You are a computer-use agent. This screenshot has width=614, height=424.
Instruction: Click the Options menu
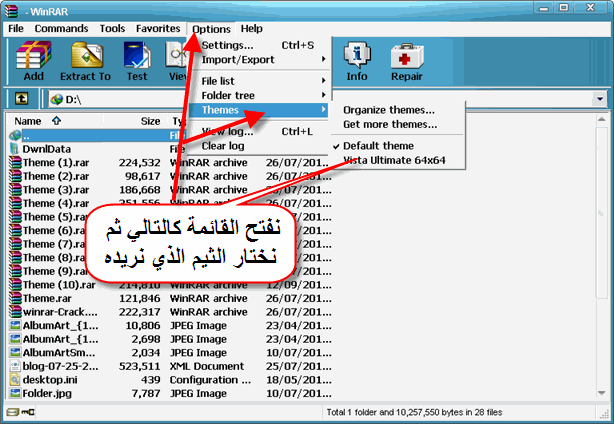(211, 29)
